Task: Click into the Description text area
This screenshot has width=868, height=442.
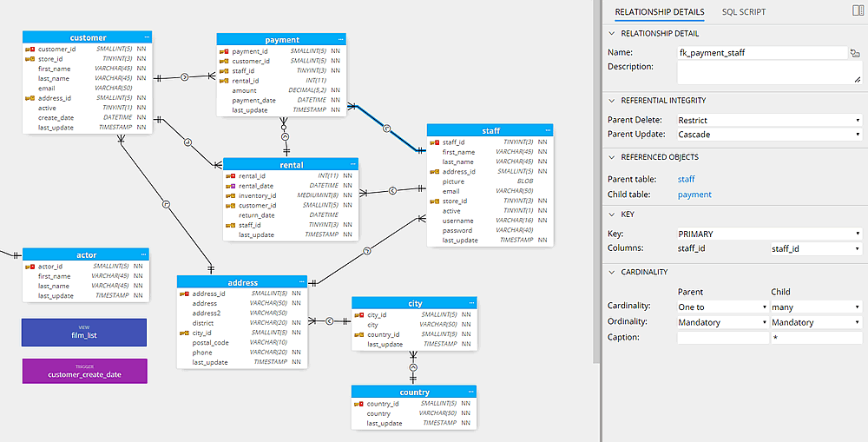Action: coord(769,73)
